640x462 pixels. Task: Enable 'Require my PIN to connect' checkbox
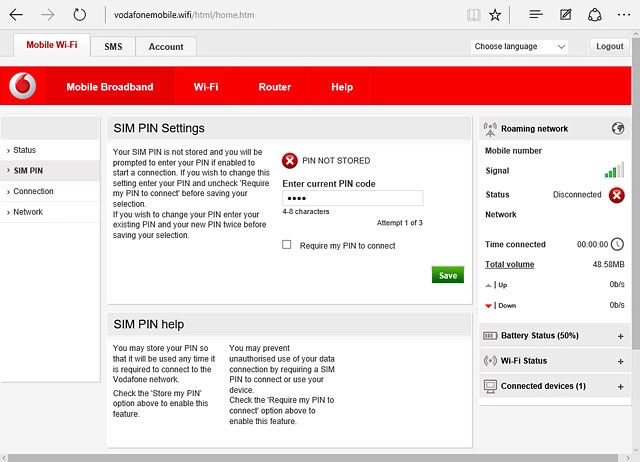pyautogui.click(x=287, y=245)
